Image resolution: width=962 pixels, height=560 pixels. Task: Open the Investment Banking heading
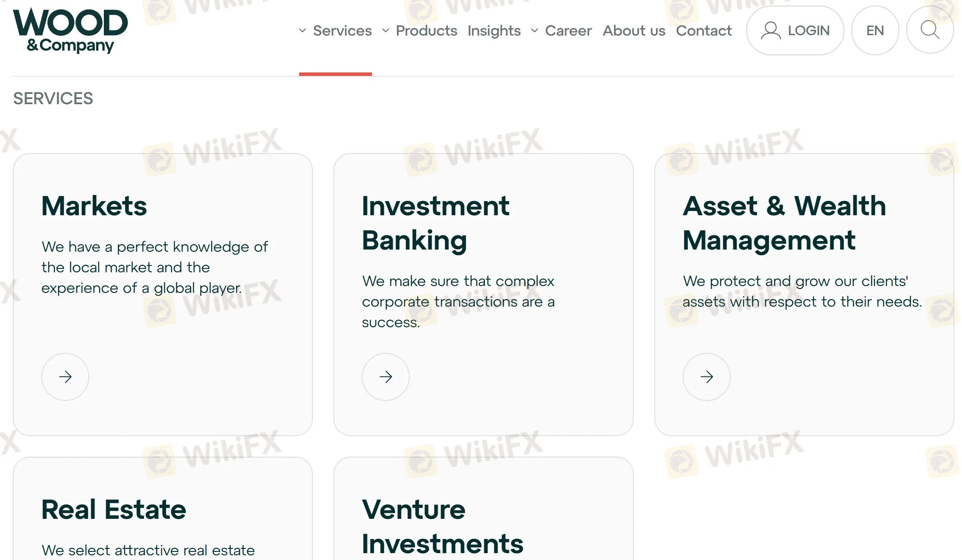[436, 223]
